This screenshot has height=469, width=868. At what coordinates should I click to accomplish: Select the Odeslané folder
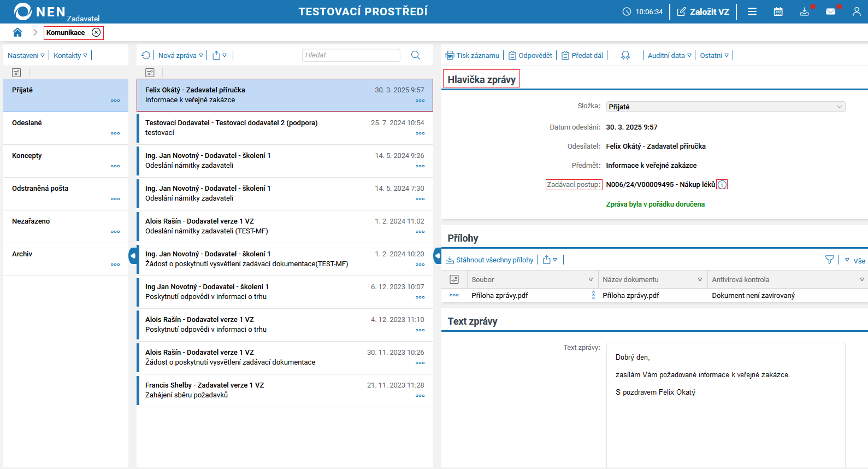pyautogui.click(x=66, y=128)
